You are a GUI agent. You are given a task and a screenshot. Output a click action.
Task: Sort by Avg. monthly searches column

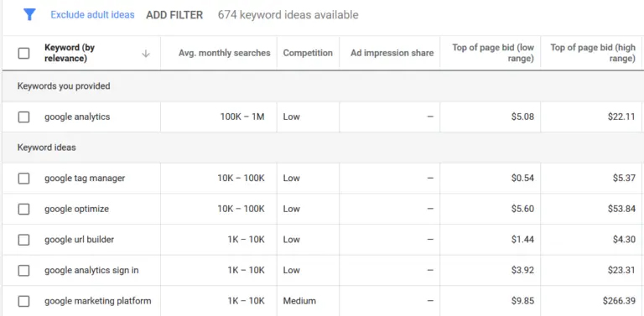[x=224, y=53]
